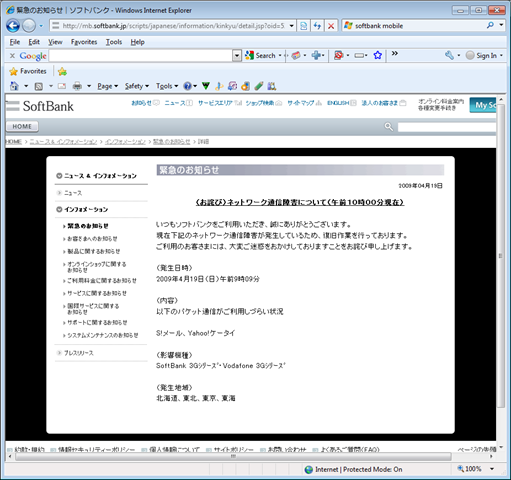Click the Refresh page icon
The image size is (511, 480).
317,26
